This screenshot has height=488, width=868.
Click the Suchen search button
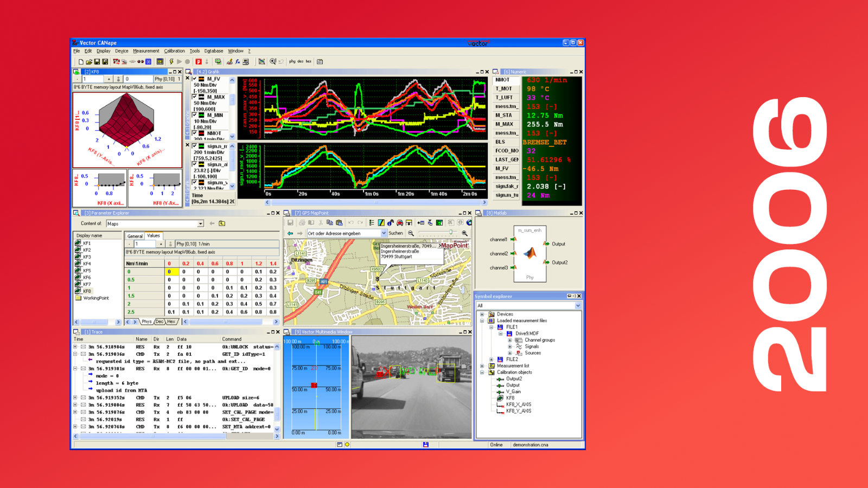[x=396, y=233]
